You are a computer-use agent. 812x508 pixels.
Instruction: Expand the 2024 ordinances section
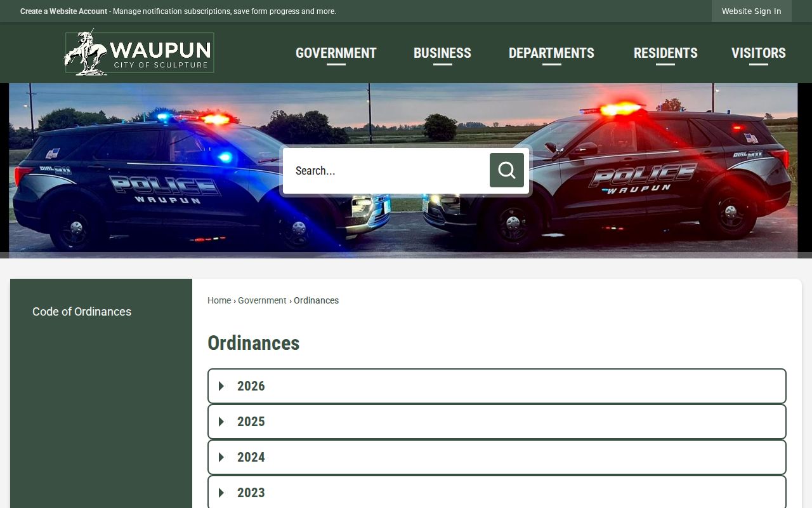click(497, 457)
